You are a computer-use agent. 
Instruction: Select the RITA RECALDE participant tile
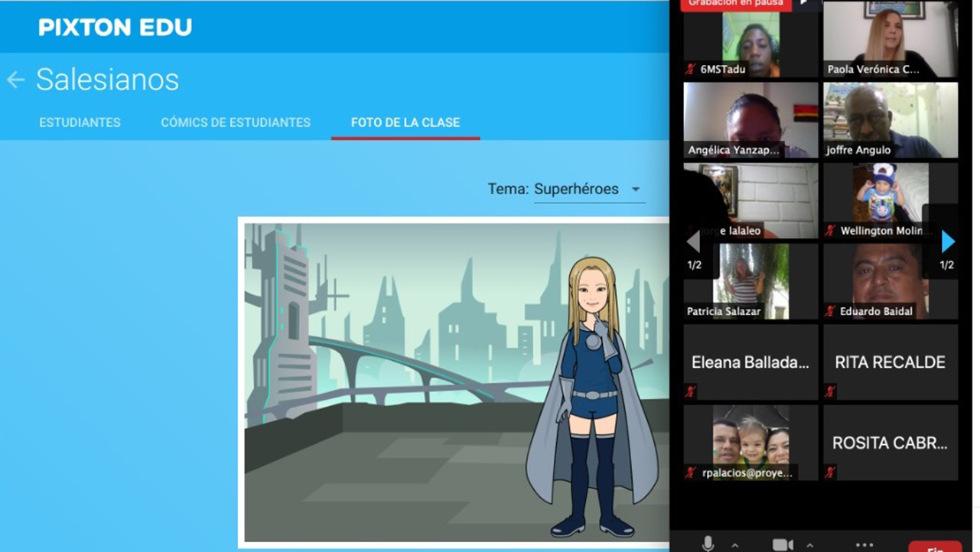(890, 362)
